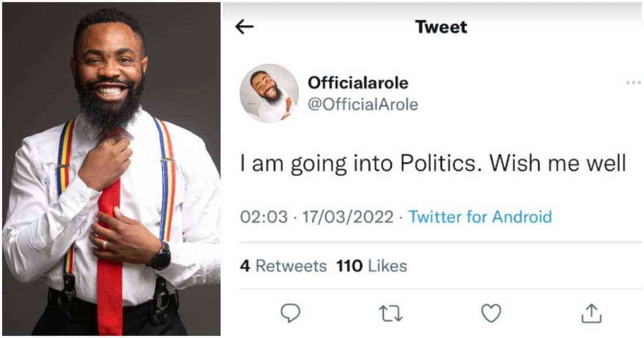Reply to the tweet via speech bubble
The width and height of the screenshot is (644, 338).
pyautogui.click(x=290, y=313)
